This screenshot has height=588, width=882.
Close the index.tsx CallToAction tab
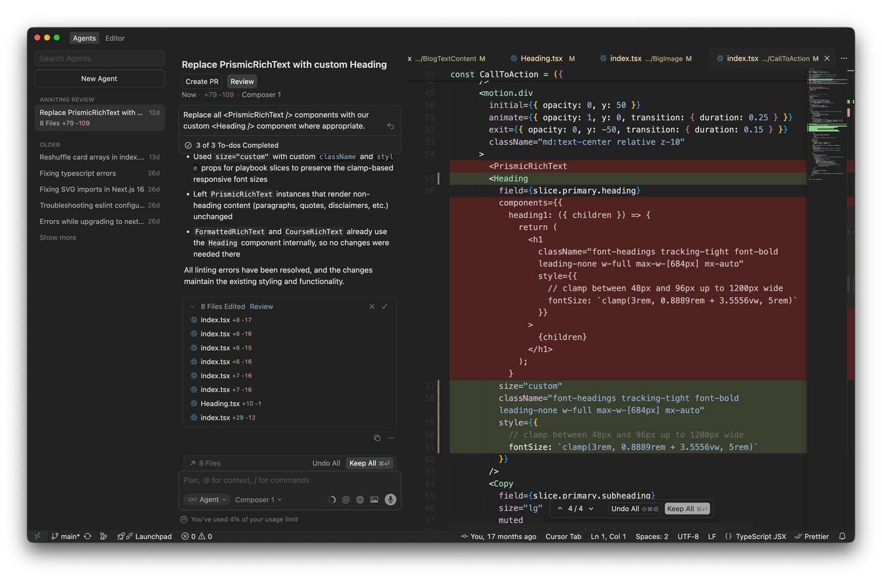(827, 58)
